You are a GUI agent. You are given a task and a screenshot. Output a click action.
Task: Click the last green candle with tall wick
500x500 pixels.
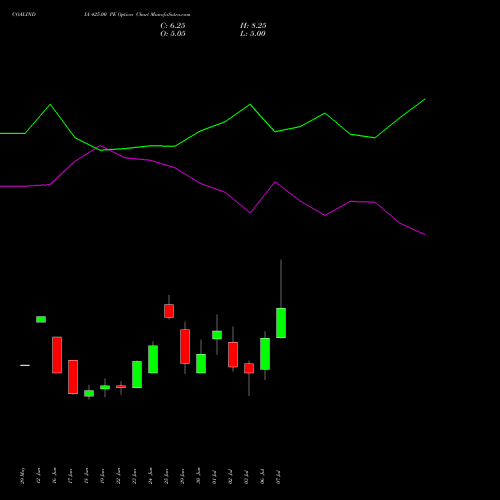pos(281,323)
